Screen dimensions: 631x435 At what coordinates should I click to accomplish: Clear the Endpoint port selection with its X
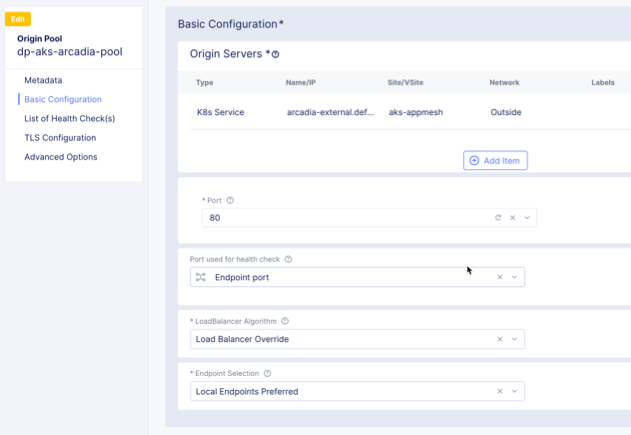pos(500,277)
